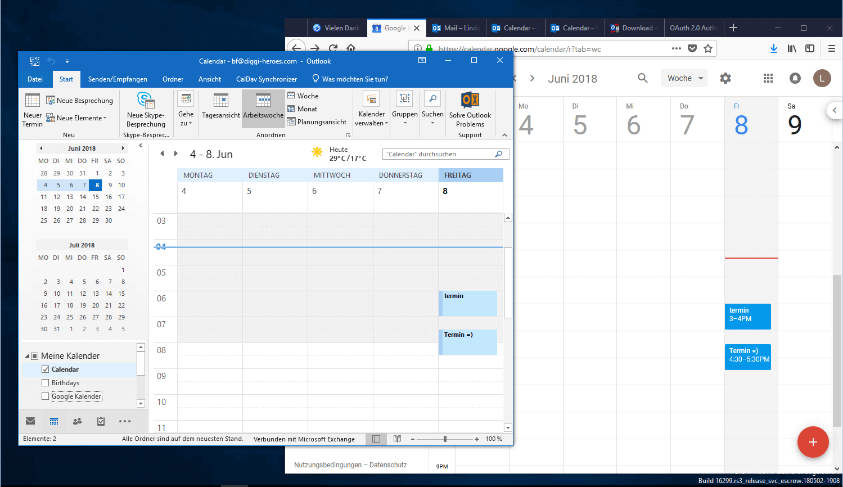This screenshot has width=843, height=487.
Task: Open Kalender verwalten dropdown
Action: [x=371, y=110]
